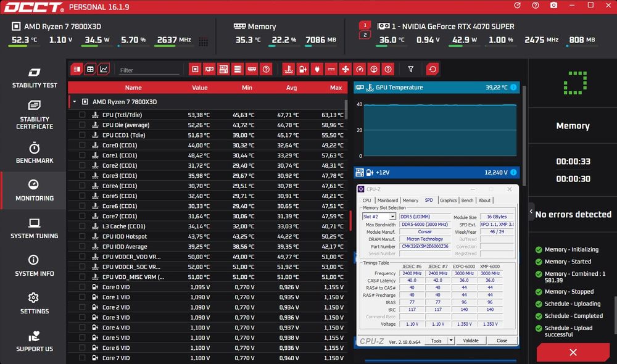Open the Support Us section in sidebar
This screenshot has width=617, height=364.
coord(34,341)
